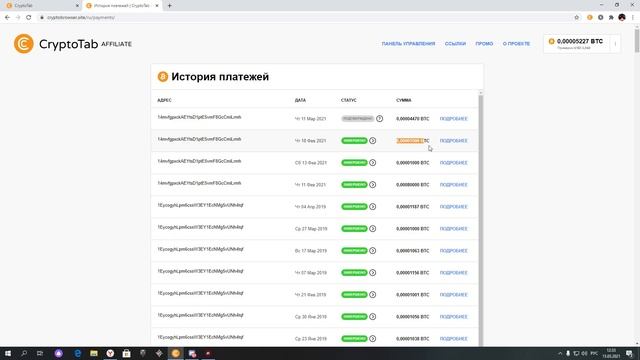Open ПОДРОБНЕЕ for the 27 Мар 2019 payment
Viewport: 640px width, 360px height.
click(453, 229)
